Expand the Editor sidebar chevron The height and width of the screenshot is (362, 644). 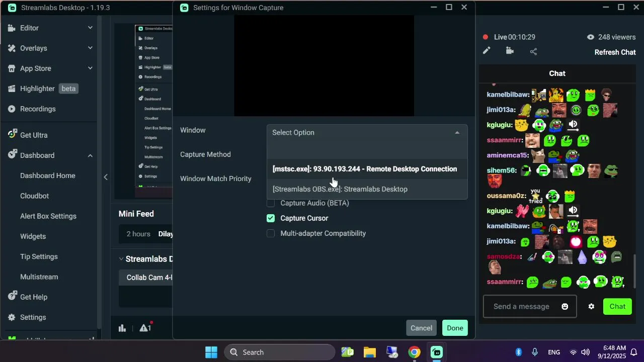pos(90,28)
